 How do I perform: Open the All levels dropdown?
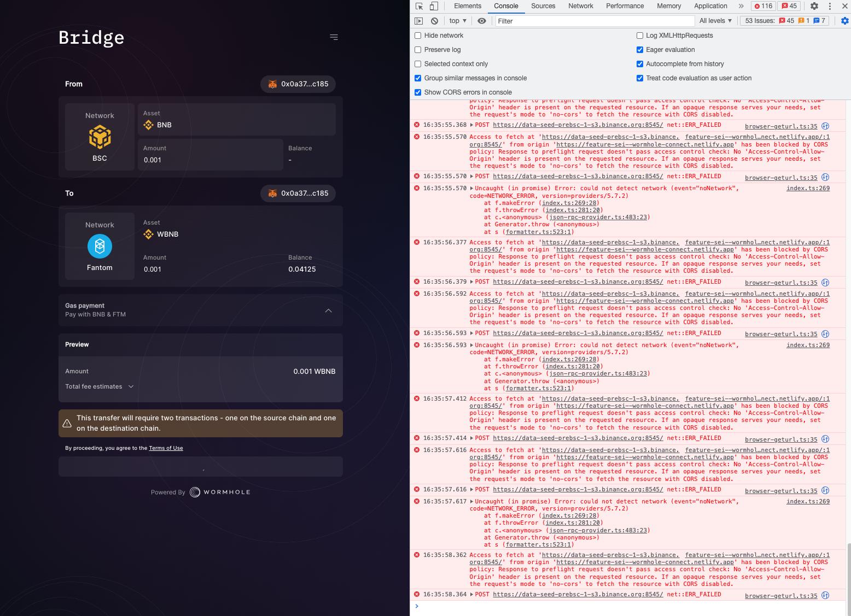pos(715,21)
